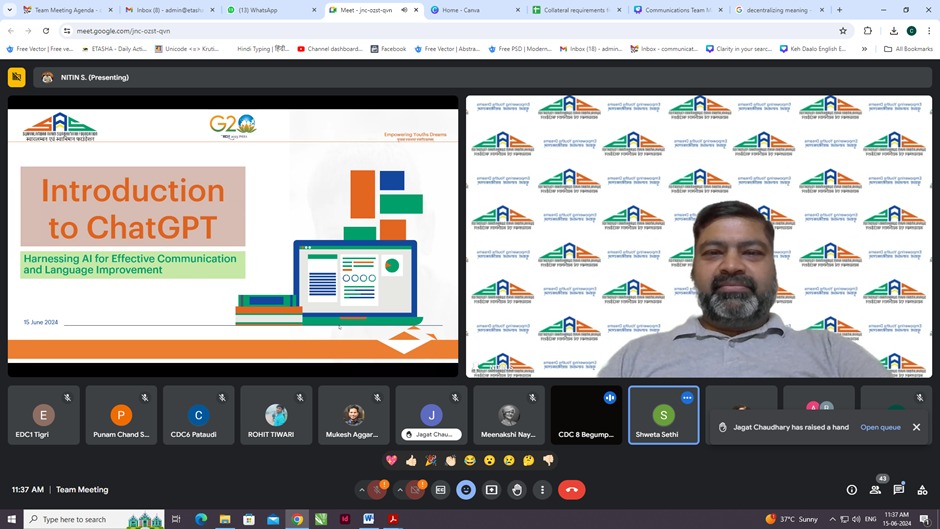Dismiss the raised hand notification
This screenshot has height=529, width=940.
[x=917, y=427]
